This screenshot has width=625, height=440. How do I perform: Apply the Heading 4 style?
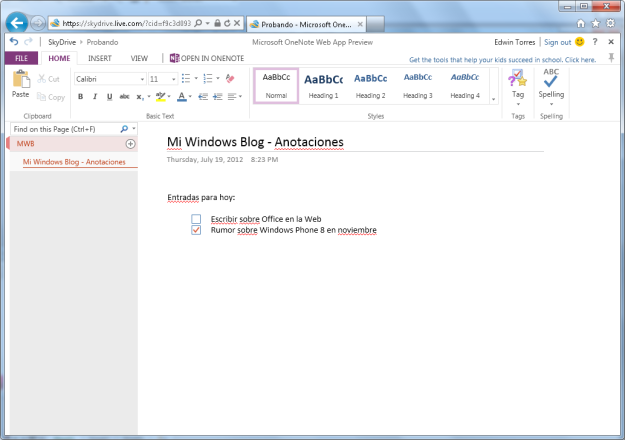pos(465,86)
